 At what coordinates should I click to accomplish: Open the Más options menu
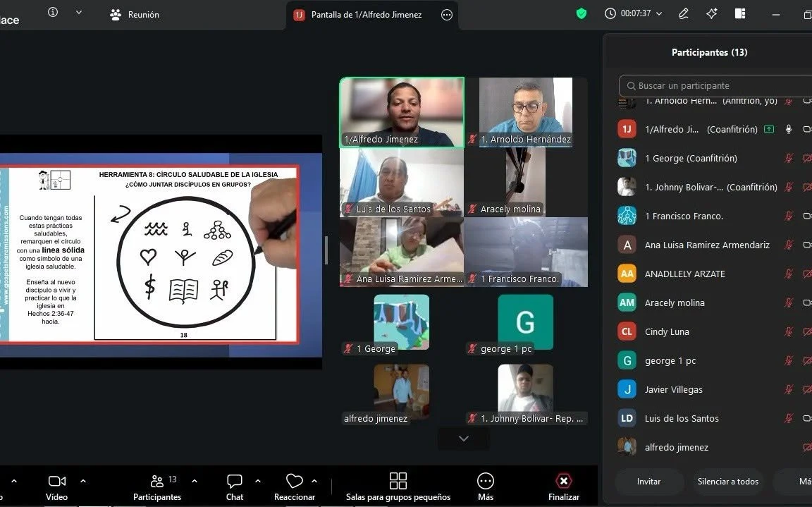[485, 487]
